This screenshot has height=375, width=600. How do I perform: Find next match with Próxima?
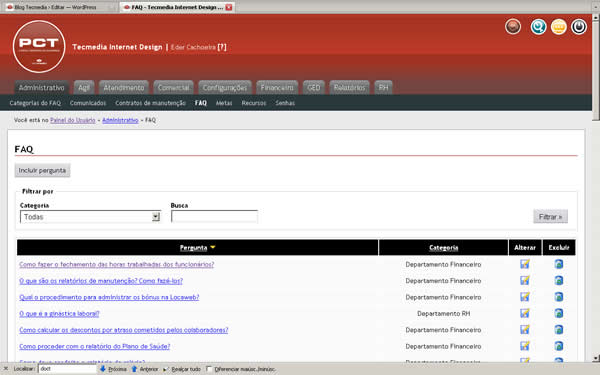pos(113,369)
